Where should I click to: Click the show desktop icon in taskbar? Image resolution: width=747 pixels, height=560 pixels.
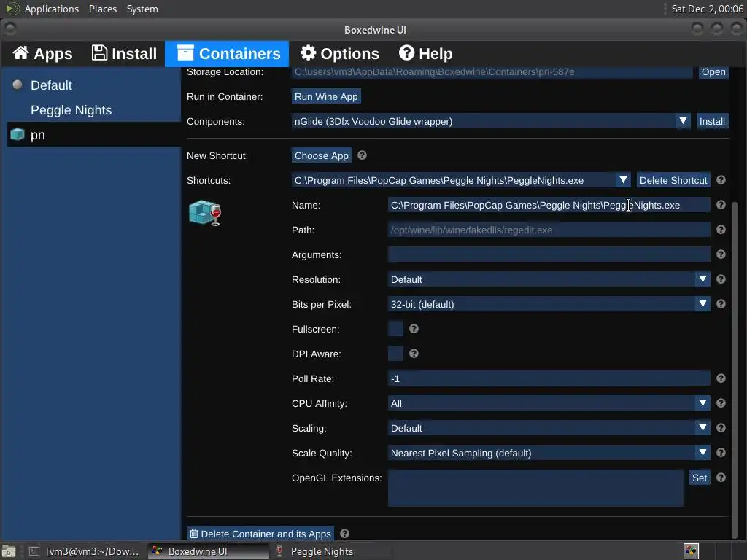pyautogui.click(x=9, y=551)
